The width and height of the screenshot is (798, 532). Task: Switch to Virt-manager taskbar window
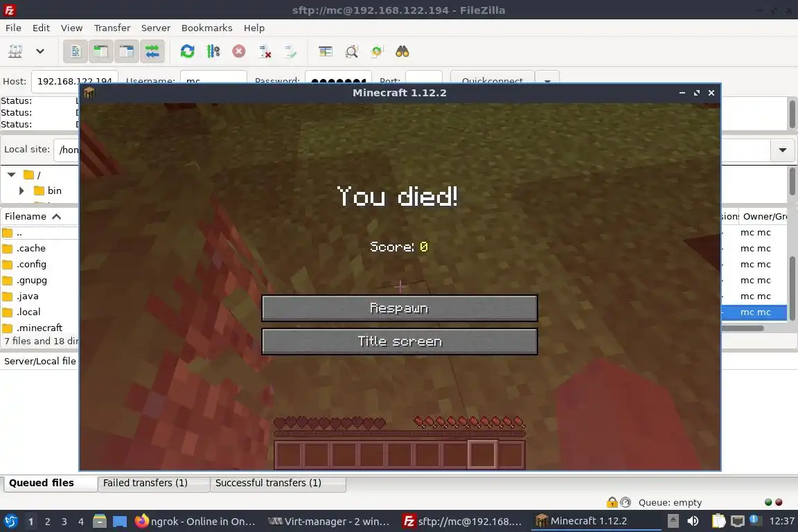(x=329, y=522)
